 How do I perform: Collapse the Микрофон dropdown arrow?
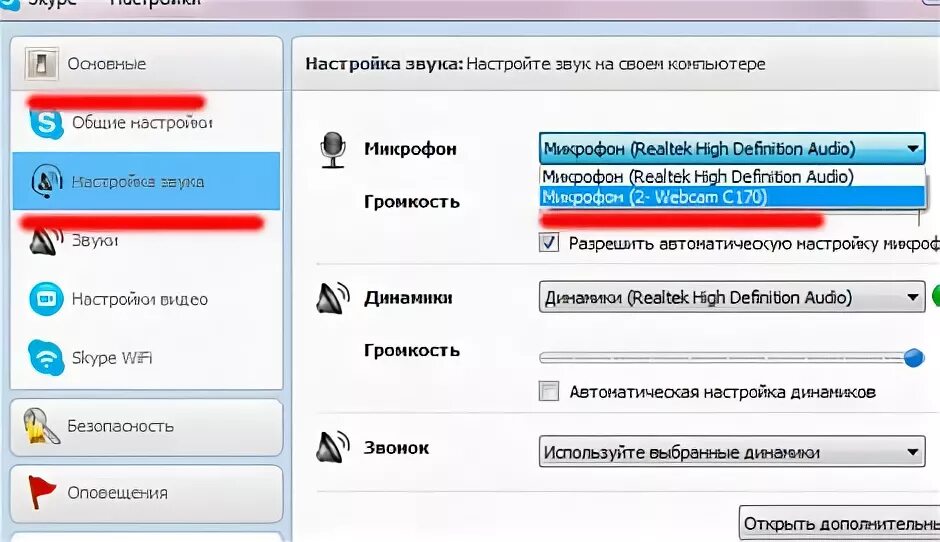point(912,148)
